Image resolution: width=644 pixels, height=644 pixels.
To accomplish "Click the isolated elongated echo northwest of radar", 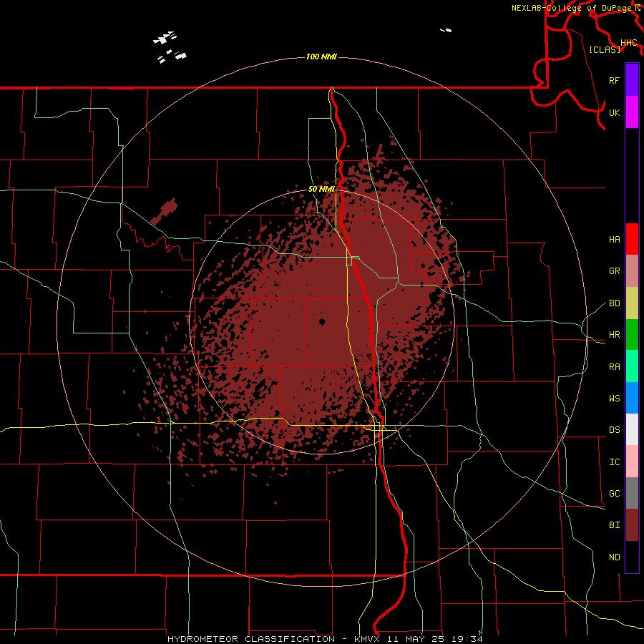I will click(x=164, y=212).
